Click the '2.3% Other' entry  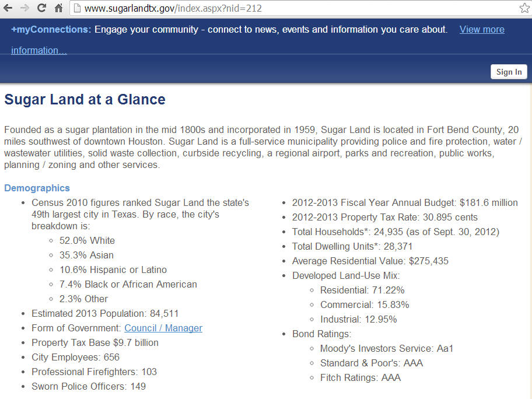pyautogui.click(x=83, y=299)
